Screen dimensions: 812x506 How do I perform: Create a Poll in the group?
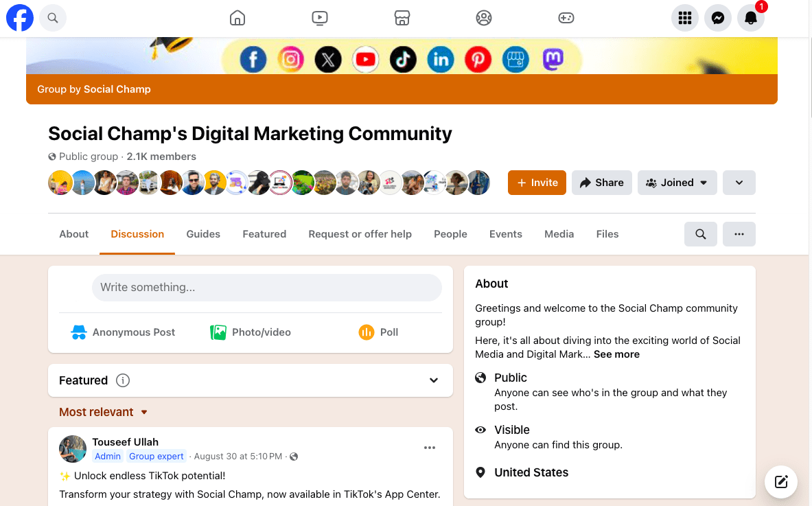tap(378, 332)
